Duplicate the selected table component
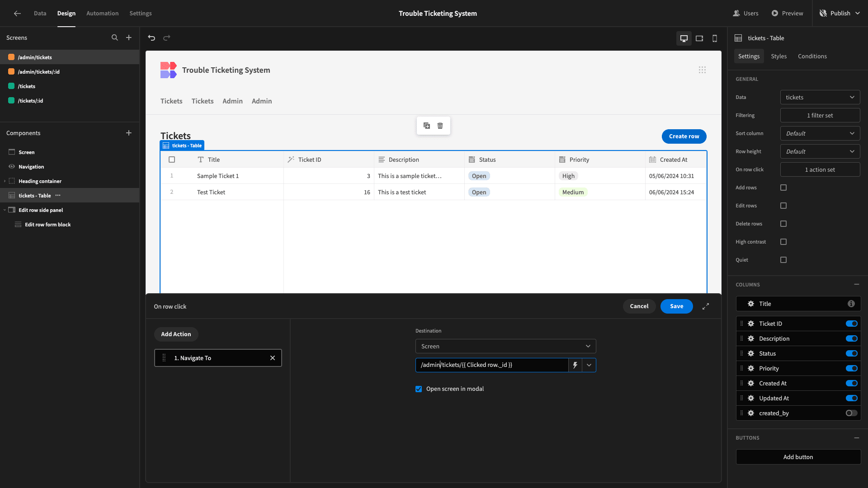 click(x=427, y=126)
